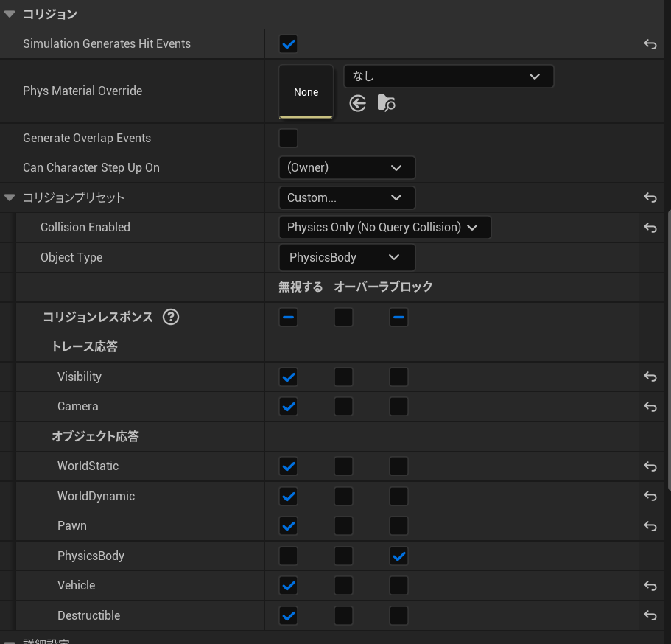The image size is (671, 644).
Task: Toggle Vehicle ignore checkbox
Action: point(289,585)
